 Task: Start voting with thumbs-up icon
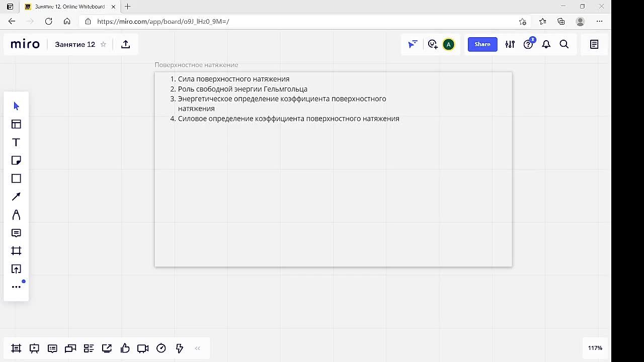[125, 348]
